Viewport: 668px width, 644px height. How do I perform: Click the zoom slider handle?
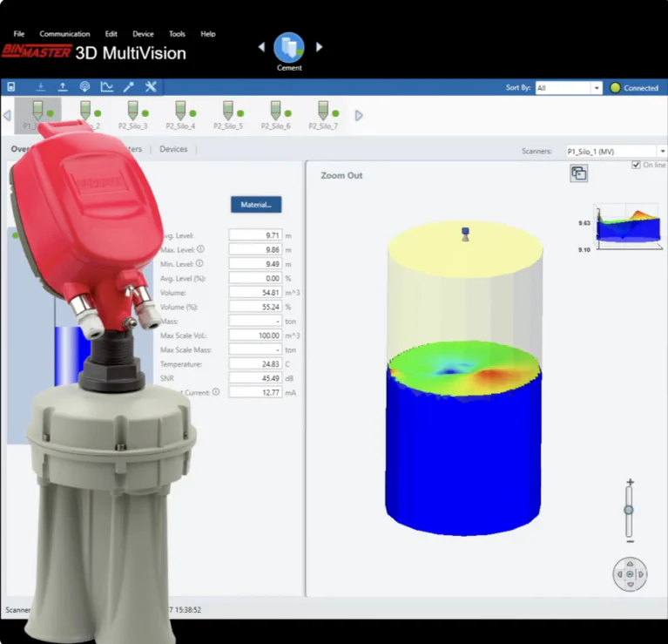(629, 510)
